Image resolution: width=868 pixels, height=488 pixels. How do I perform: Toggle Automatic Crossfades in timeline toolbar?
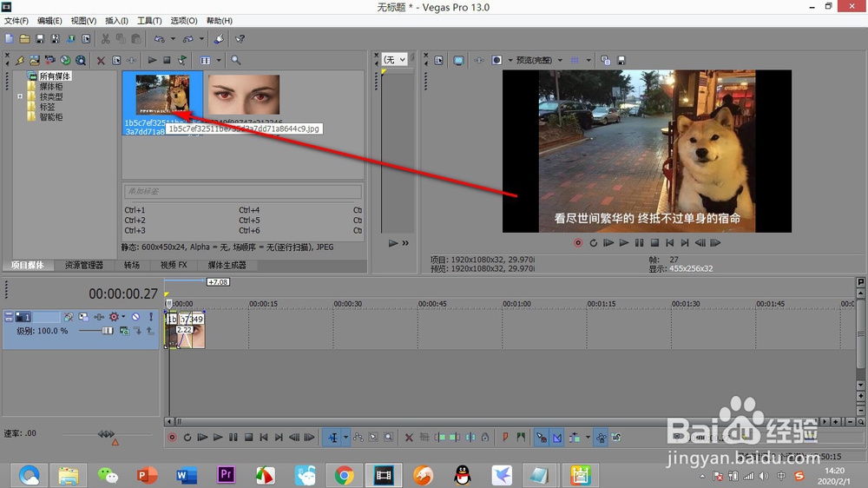pyautogui.click(x=557, y=438)
